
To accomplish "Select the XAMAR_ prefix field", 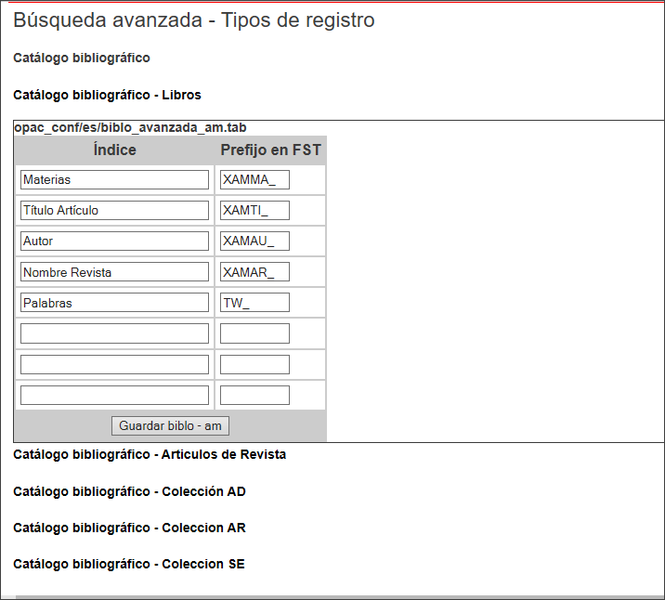I will (255, 272).
